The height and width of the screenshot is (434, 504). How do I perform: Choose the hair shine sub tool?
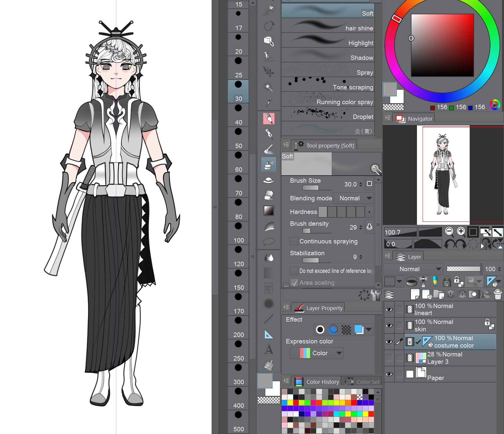tap(328, 25)
